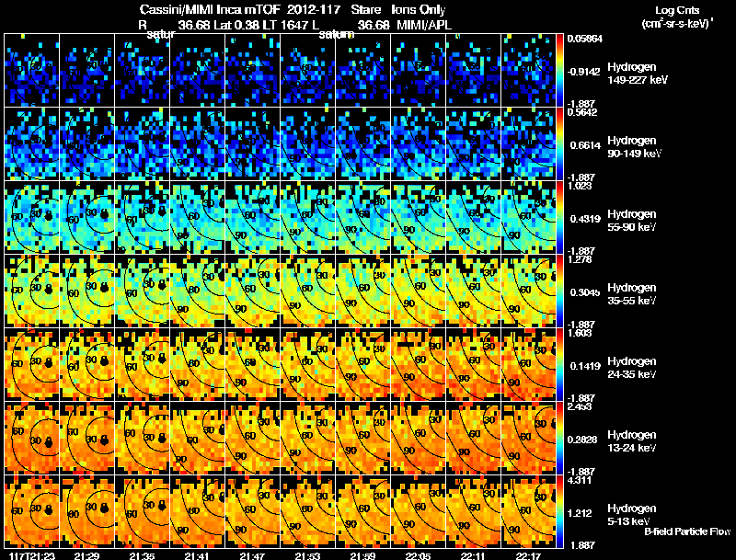
Task: Click the Stare word in the header
Action: tap(366, 10)
